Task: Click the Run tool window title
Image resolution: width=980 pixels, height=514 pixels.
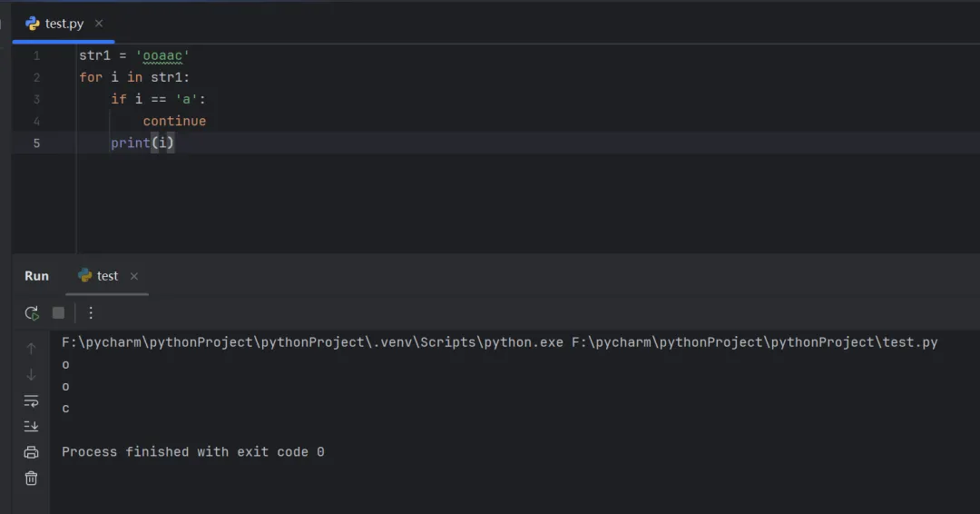Action: (36, 276)
